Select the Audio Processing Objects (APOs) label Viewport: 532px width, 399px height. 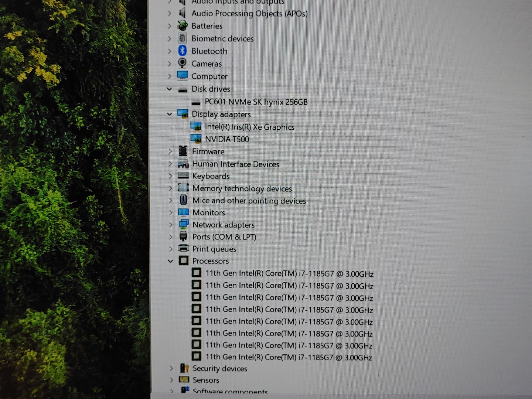click(249, 14)
